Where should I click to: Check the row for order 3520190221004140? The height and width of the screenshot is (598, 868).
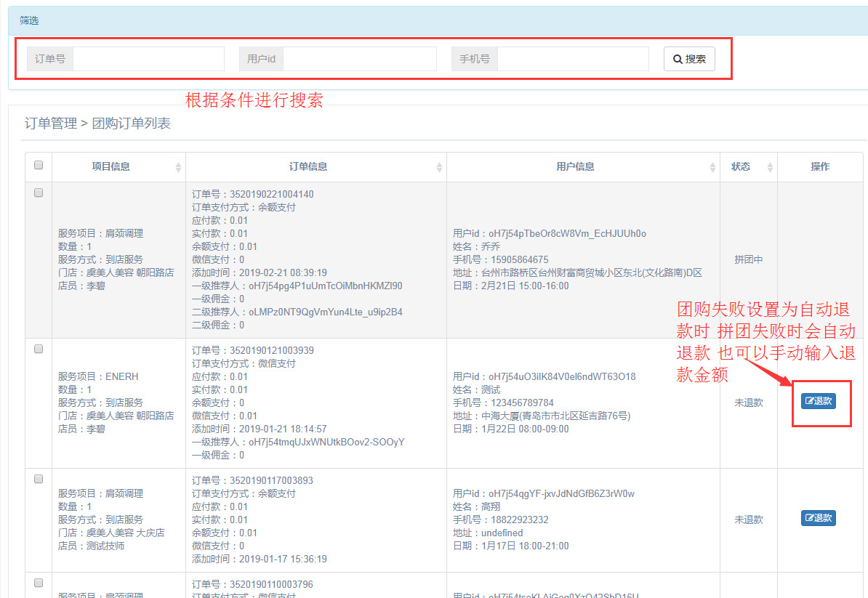pos(39,193)
